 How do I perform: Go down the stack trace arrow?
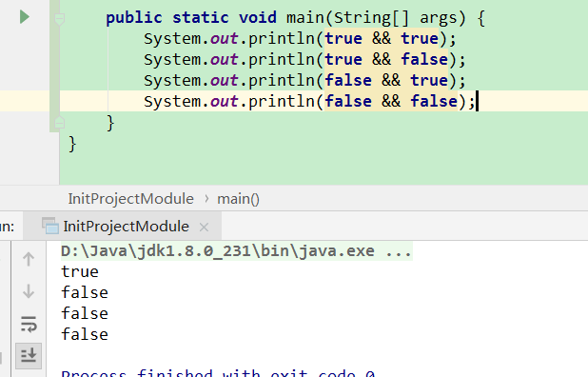[29, 291]
